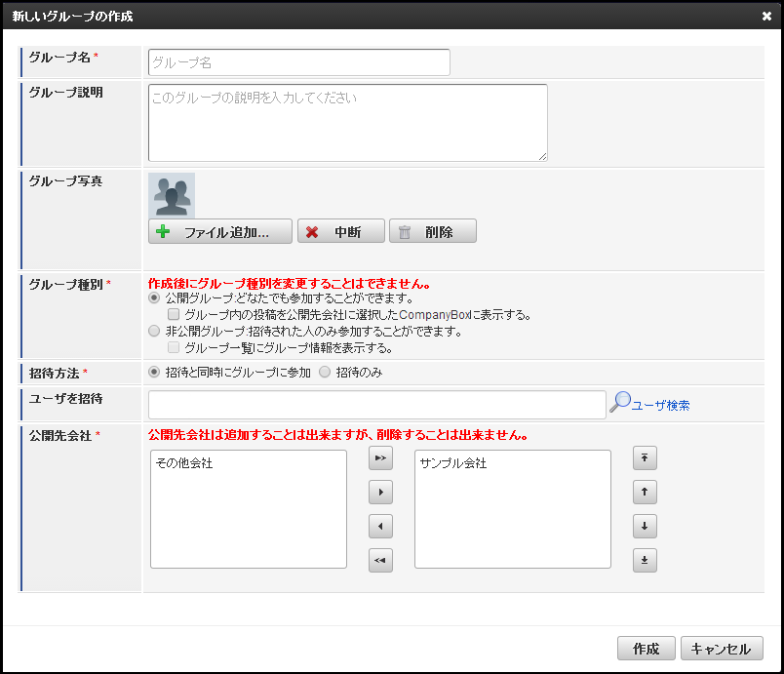Click the default group photo thumbnail
Viewport: 784px width, 674px height.
[172, 195]
